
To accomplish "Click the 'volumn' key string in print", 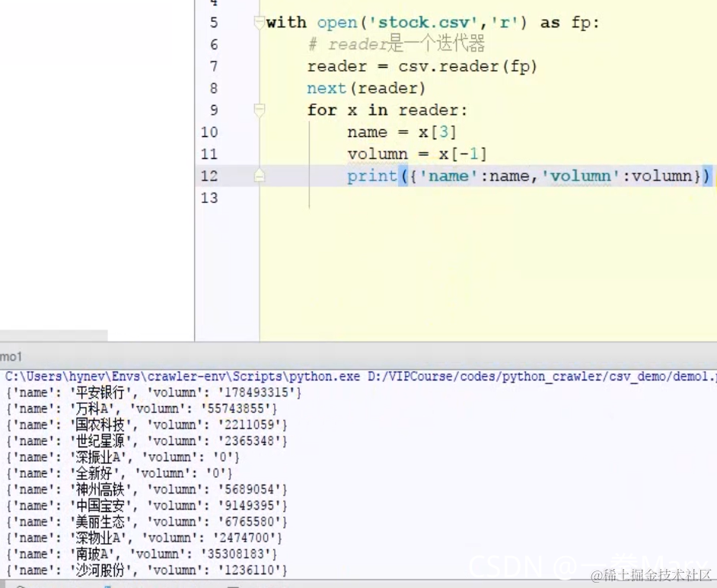I will tap(582, 176).
